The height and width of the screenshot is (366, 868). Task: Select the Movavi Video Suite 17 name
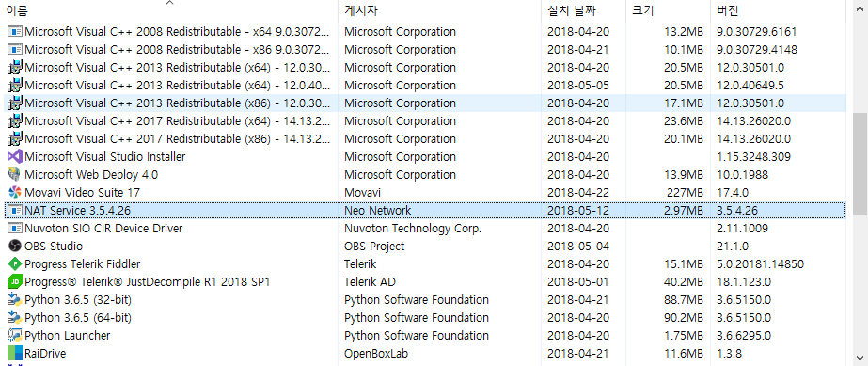(x=83, y=192)
